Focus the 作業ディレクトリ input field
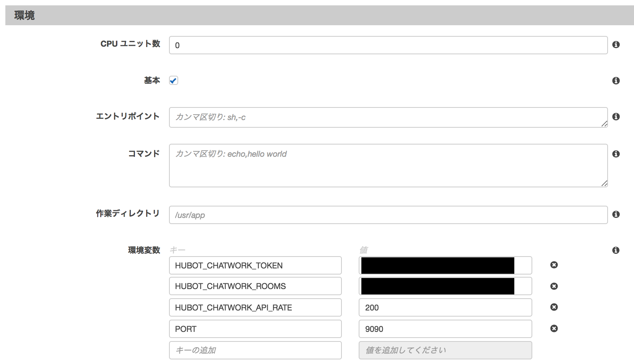This screenshot has width=634, height=364. click(388, 215)
